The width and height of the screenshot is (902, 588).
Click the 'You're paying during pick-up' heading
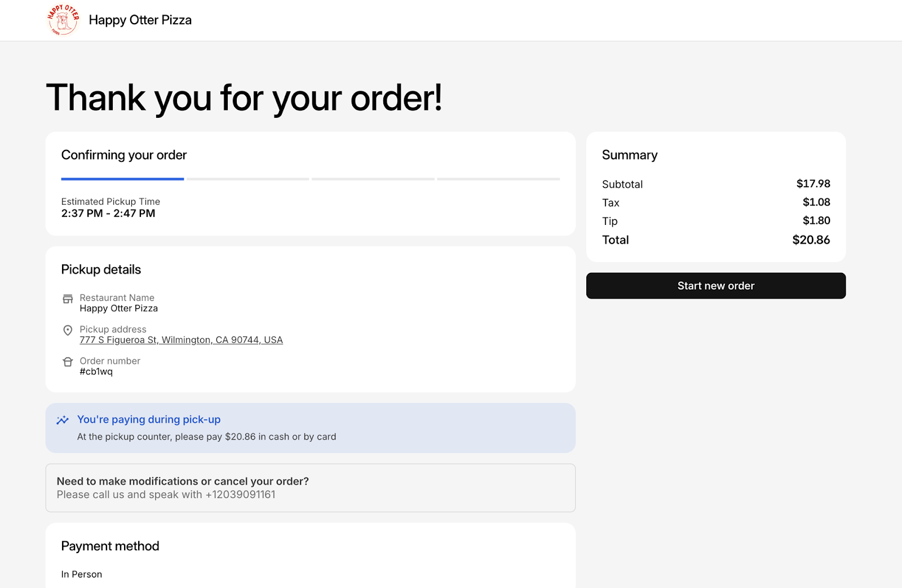coord(149,419)
